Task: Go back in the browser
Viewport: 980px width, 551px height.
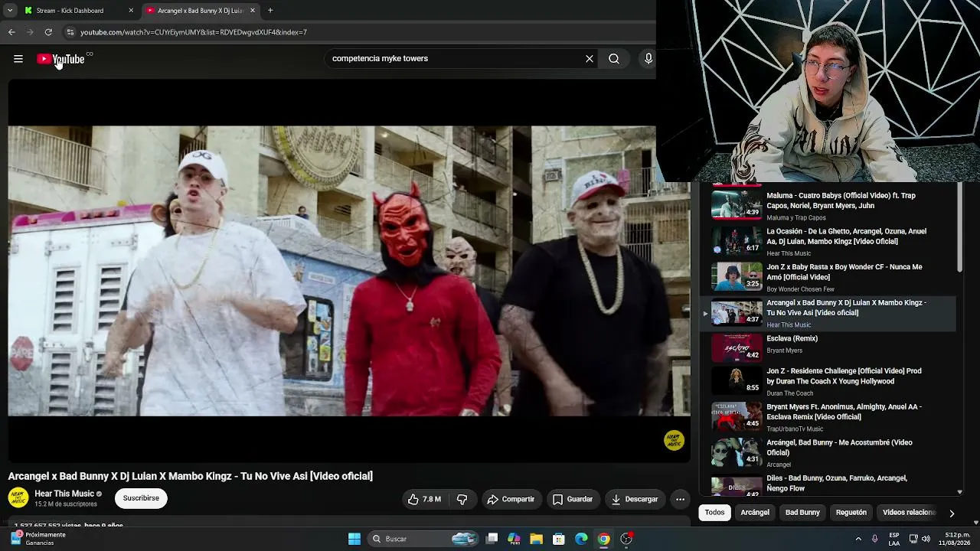Action: (11, 32)
